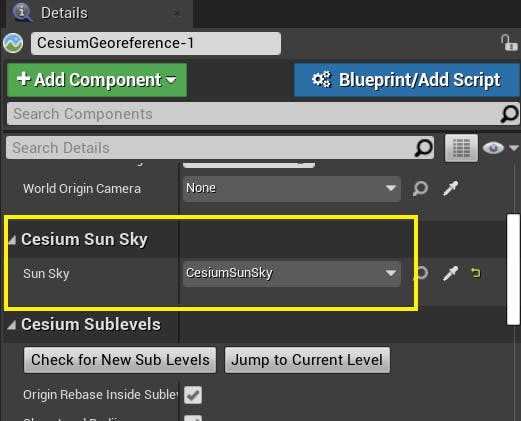Click Search Components magnifier icon
This screenshot has width=521, height=421.
[509, 114]
